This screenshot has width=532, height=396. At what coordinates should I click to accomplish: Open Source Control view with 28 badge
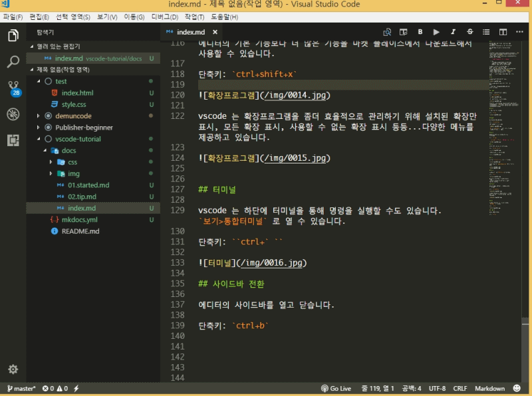tap(13, 88)
